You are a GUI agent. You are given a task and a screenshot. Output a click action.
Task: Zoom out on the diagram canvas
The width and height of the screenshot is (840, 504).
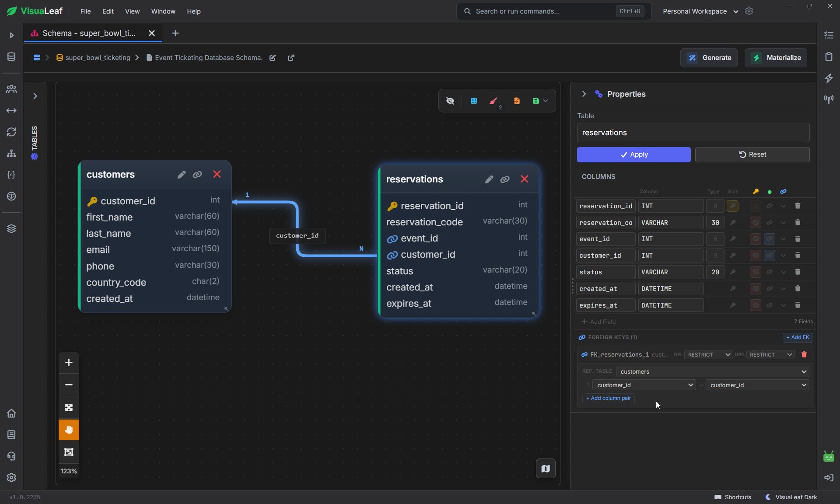click(69, 385)
